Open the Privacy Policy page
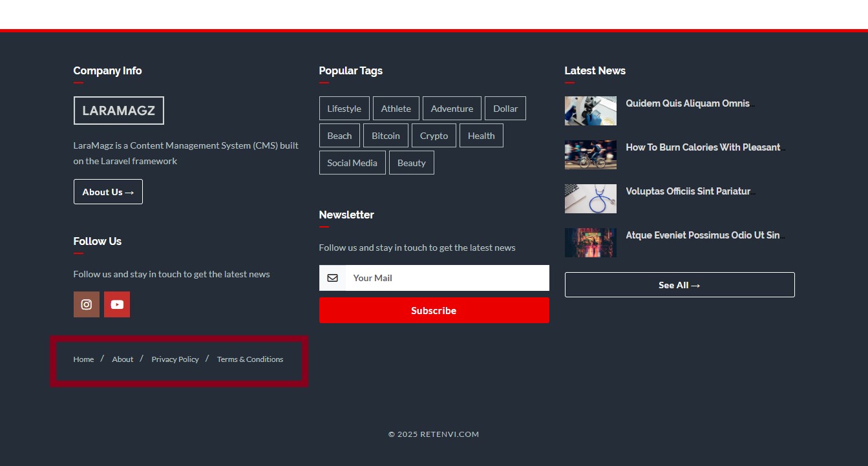Viewport: 868px width, 466px height. tap(175, 359)
